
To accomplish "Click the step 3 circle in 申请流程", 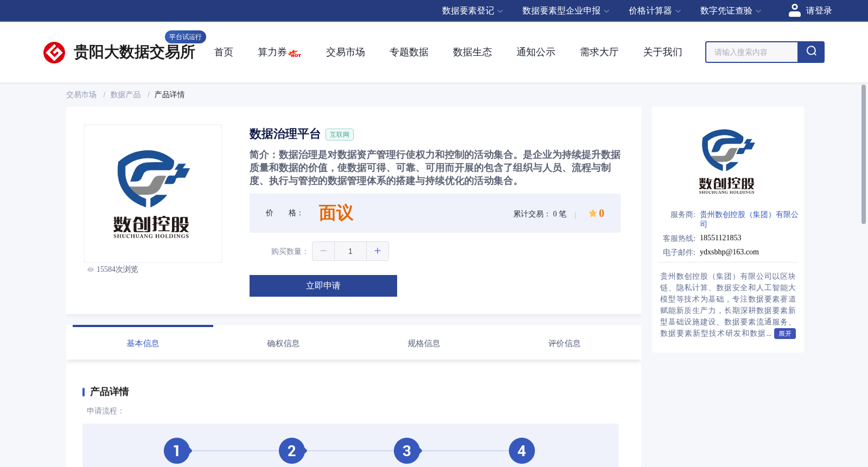I will point(407,451).
